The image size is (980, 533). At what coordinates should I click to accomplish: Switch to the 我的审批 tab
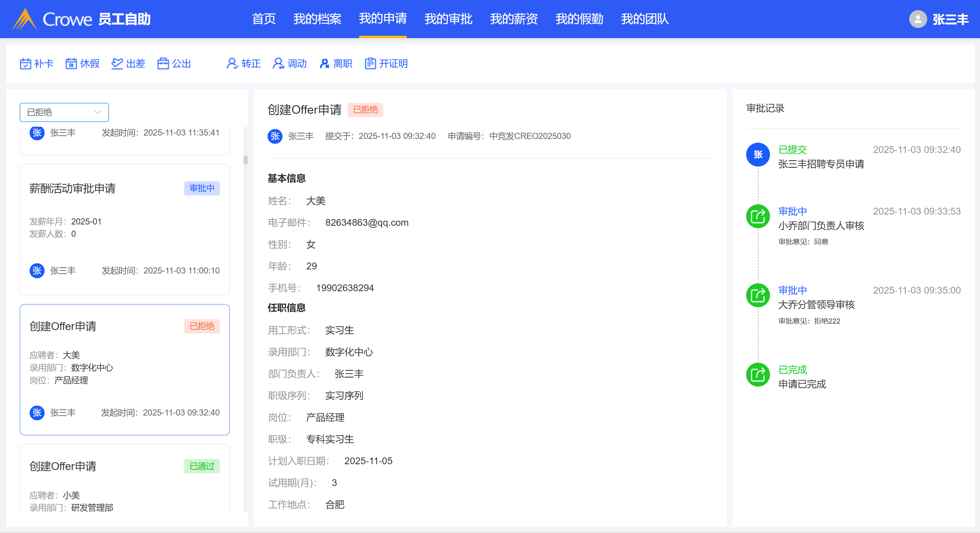click(448, 19)
